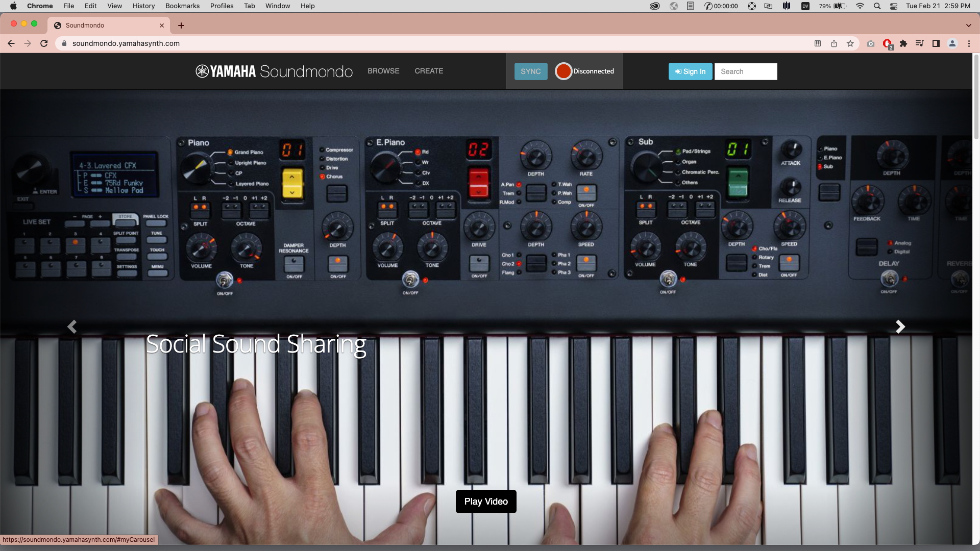The width and height of the screenshot is (980, 551).
Task: Click the red Disconnected status indicator
Action: tap(563, 71)
